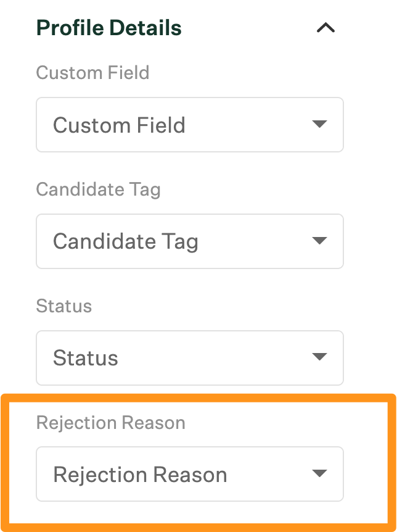Click the Candidate Tag label text

coord(98,189)
